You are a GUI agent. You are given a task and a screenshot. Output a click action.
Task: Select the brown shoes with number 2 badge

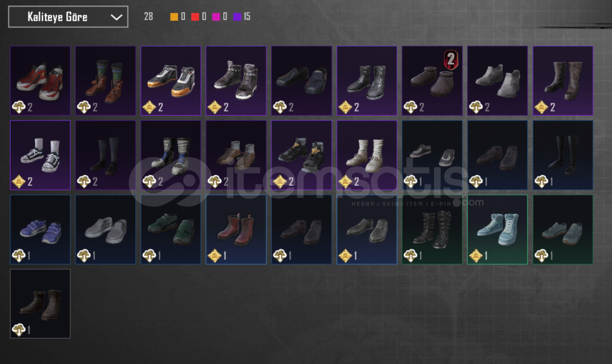(432, 81)
